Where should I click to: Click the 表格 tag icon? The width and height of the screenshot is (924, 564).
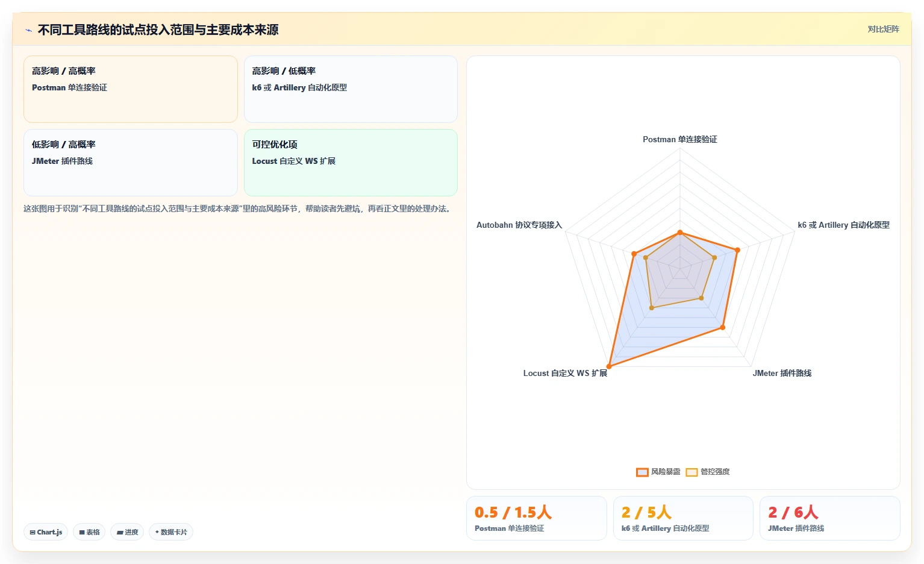pos(82,532)
